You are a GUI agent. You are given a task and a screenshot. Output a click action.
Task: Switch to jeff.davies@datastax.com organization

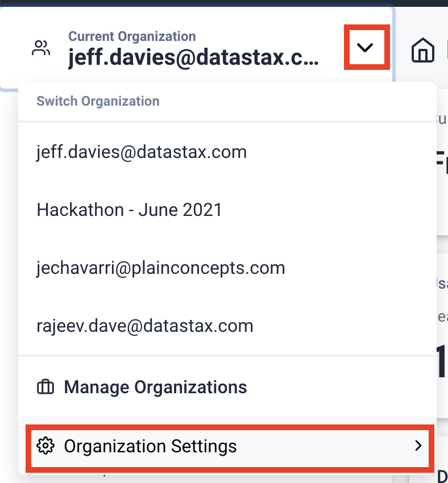227,152
